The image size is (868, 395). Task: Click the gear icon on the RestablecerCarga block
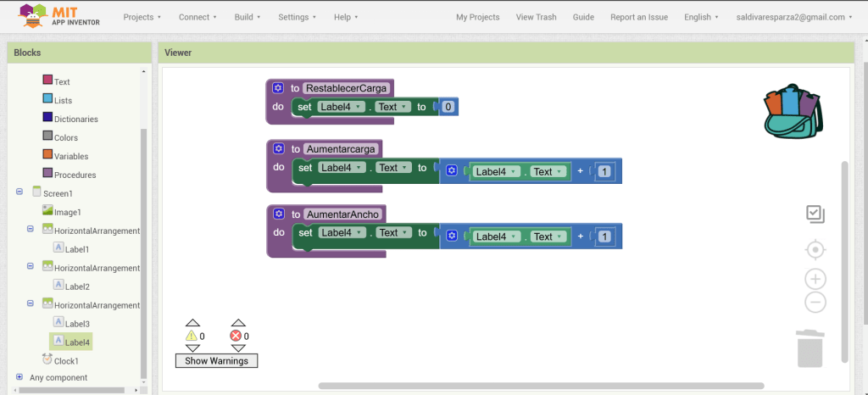coord(278,88)
